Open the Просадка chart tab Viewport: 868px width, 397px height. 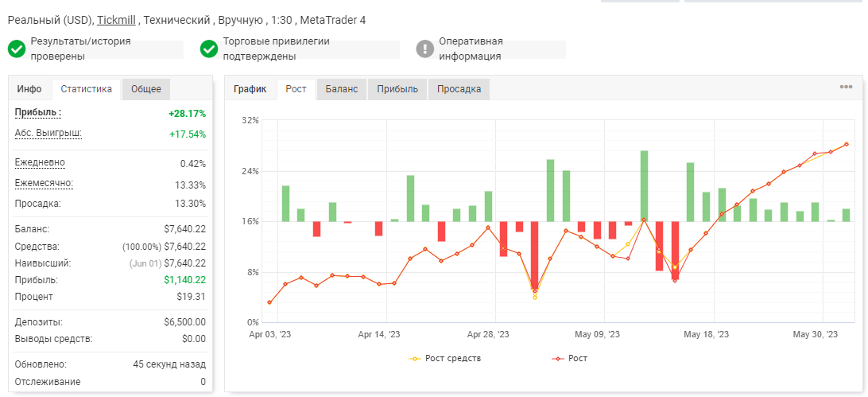459,89
